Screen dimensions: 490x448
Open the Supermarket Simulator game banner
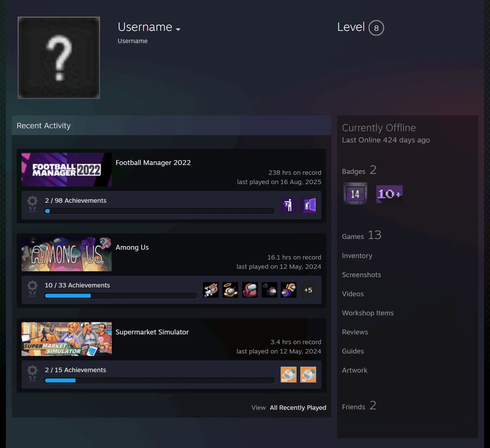[67, 339]
